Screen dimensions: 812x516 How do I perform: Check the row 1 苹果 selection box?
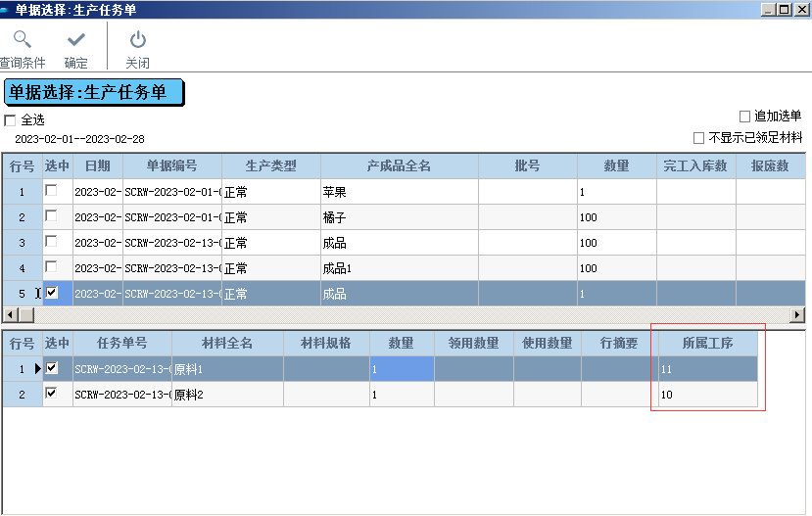52,191
